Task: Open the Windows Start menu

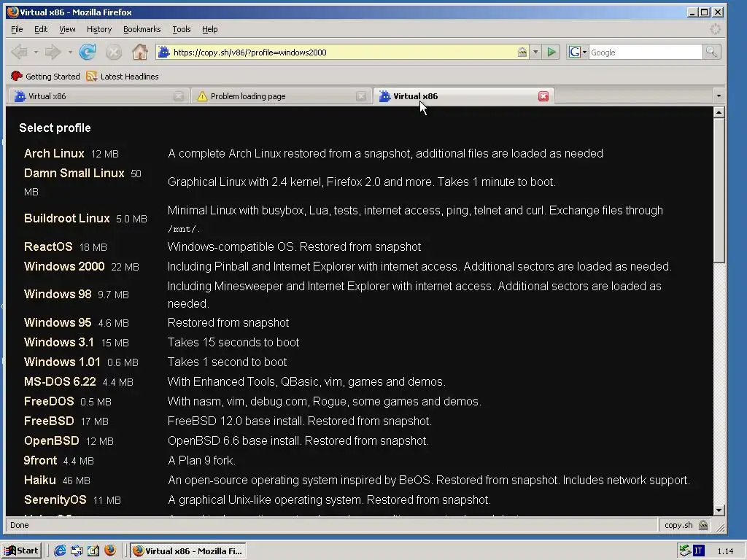Action: tap(21, 551)
